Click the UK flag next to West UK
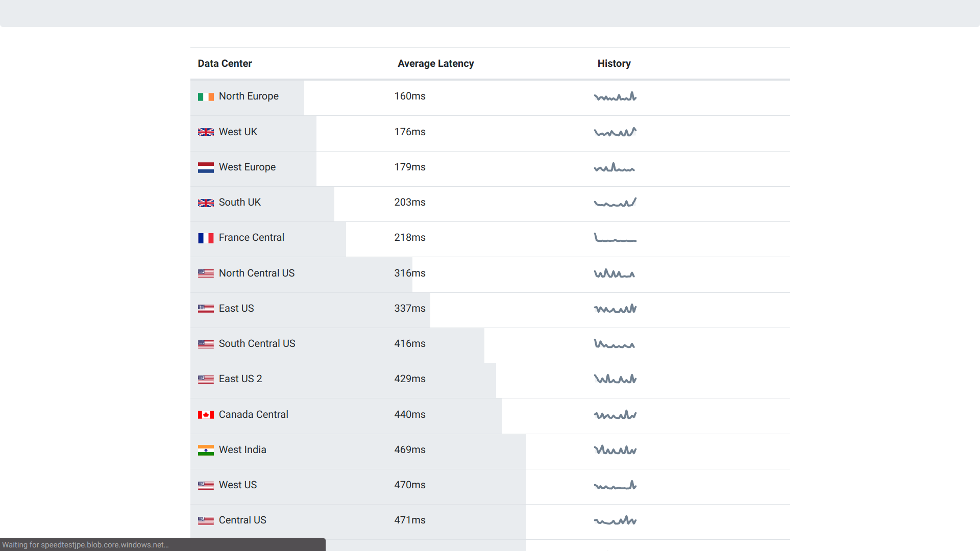Image resolution: width=980 pixels, height=551 pixels. click(x=206, y=132)
